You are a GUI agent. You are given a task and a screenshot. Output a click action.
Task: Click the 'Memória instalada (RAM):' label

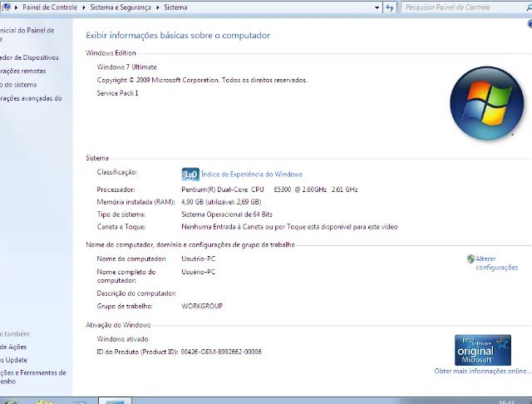[x=135, y=202]
